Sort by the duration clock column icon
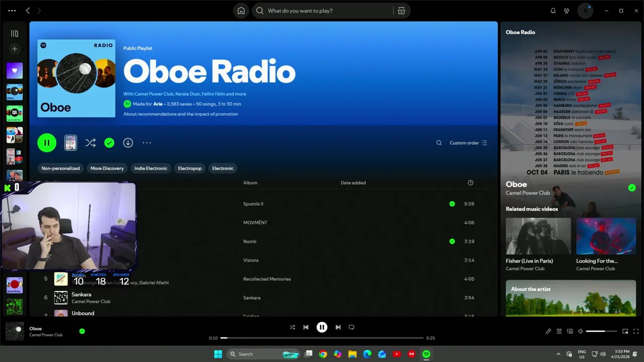644x362 pixels. click(470, 183)
